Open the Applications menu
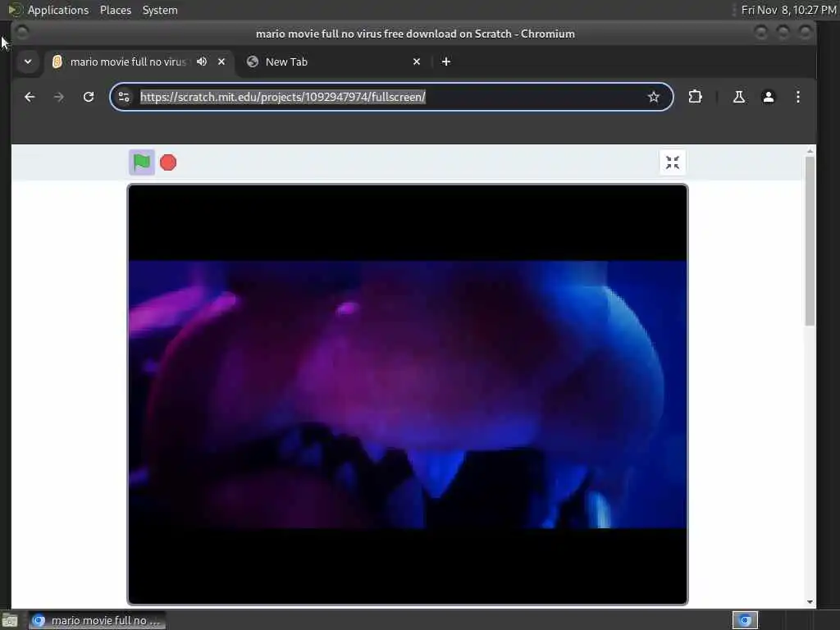840x630 pixels. (58, 10)
